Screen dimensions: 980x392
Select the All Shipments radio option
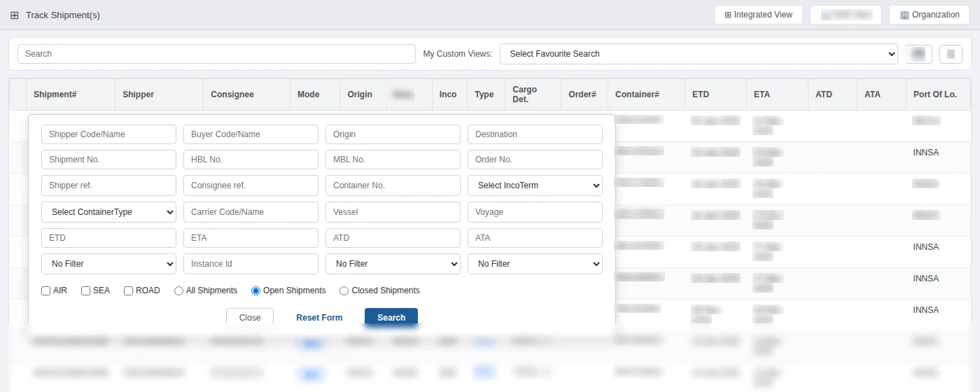point(179,290)
